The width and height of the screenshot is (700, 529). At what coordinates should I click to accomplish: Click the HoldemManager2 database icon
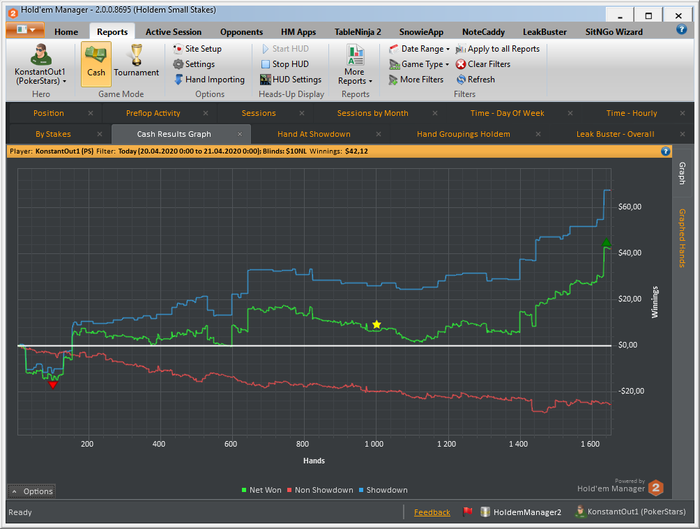point(485,512)
